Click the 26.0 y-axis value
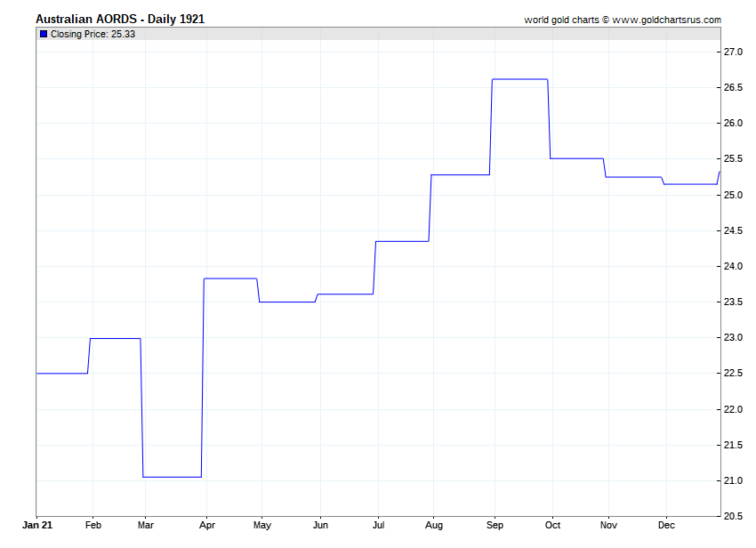 coord(733,123)
